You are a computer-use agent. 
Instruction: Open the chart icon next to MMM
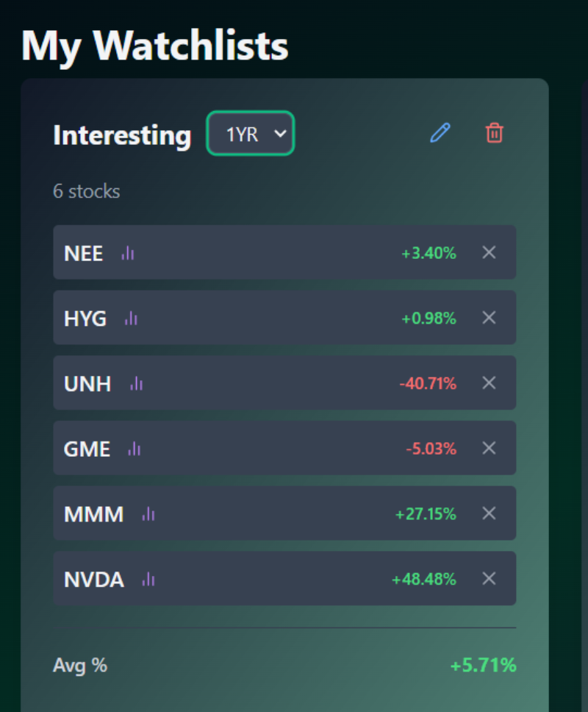tap(148, 513)
